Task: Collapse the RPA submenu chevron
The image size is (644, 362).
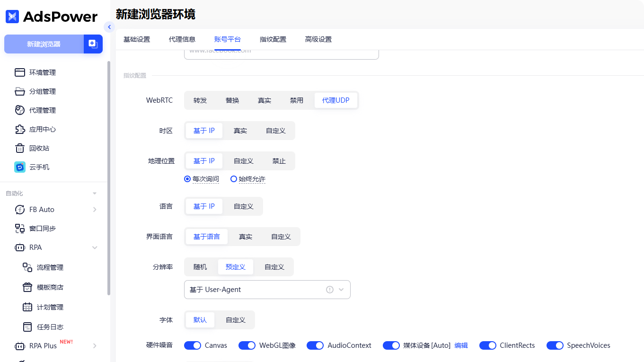Action: 95,247
